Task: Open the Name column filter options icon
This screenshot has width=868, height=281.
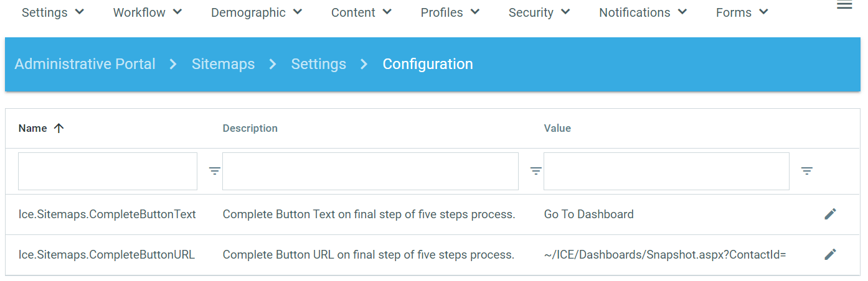Action: tap(215, 171)
